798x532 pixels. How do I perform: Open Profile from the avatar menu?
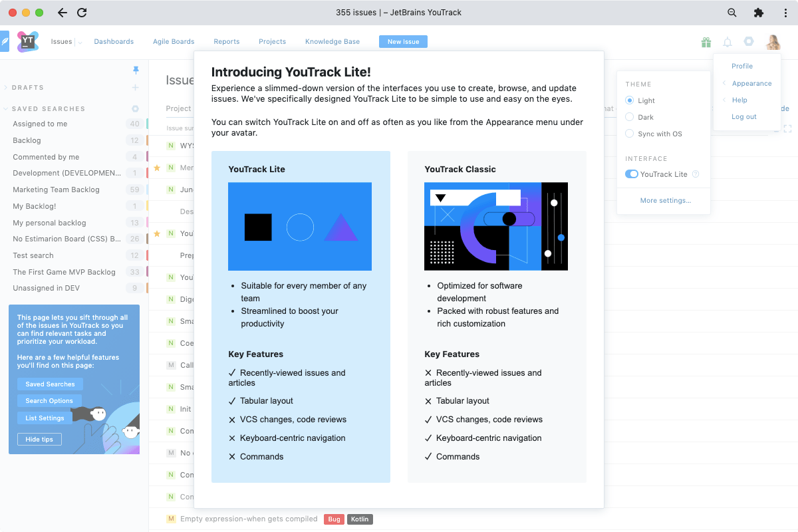pyautogui.click(x=742, y=66)
